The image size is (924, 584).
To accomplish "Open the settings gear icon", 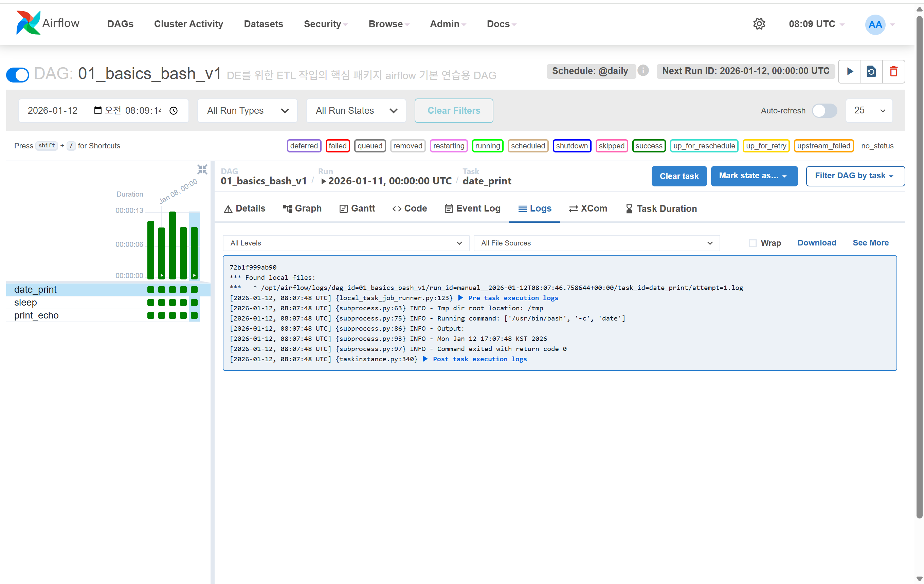I will (759, 24).
